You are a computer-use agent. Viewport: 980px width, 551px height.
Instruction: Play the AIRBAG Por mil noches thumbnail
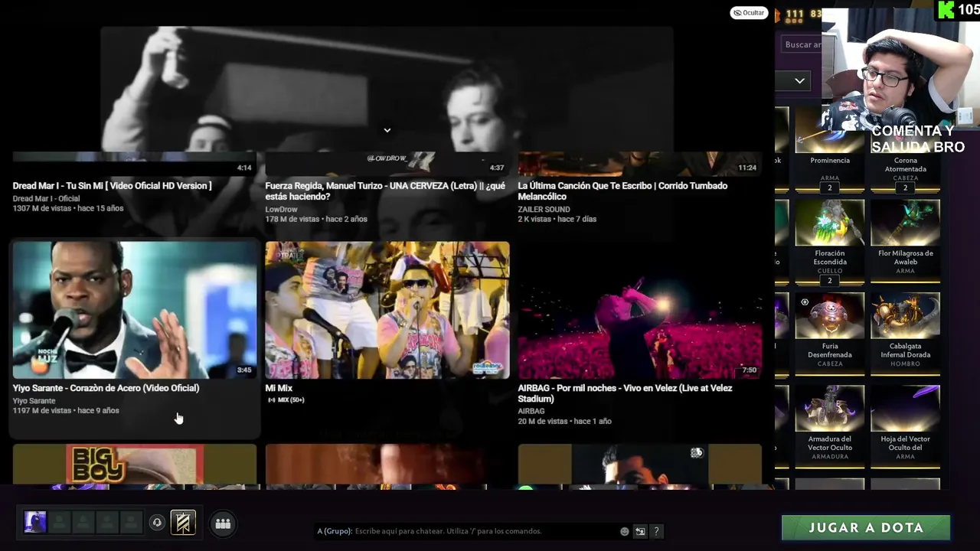pyautogui.click(x=639, y=310)
